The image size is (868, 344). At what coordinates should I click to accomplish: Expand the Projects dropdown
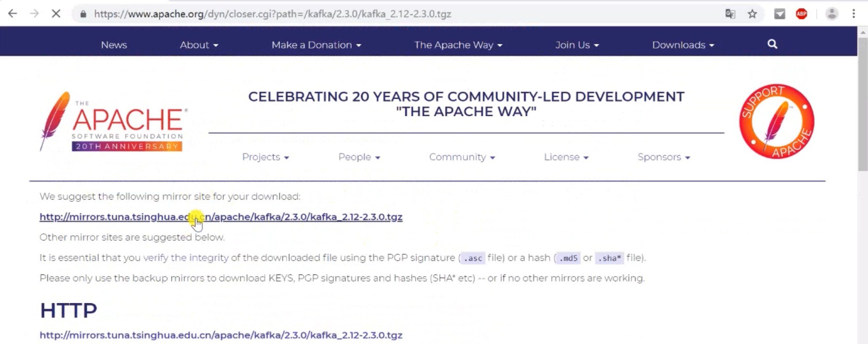pyautogui.click(x=266, y=157)
